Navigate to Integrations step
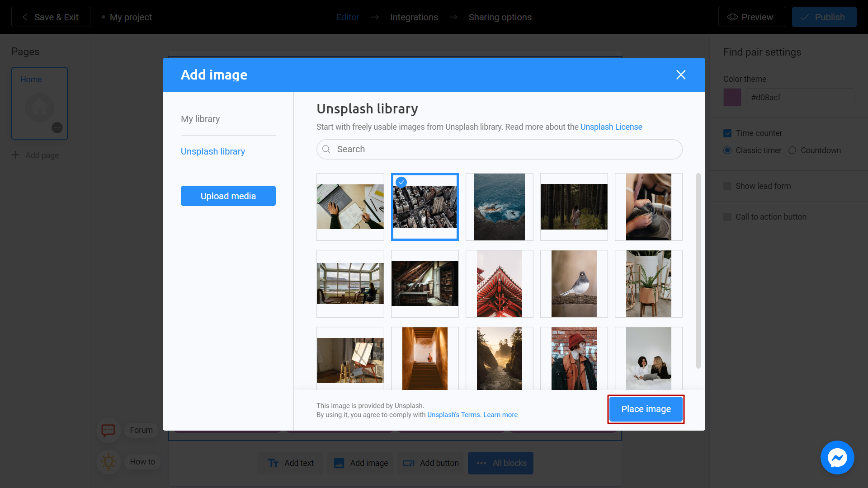 (414, 17)
